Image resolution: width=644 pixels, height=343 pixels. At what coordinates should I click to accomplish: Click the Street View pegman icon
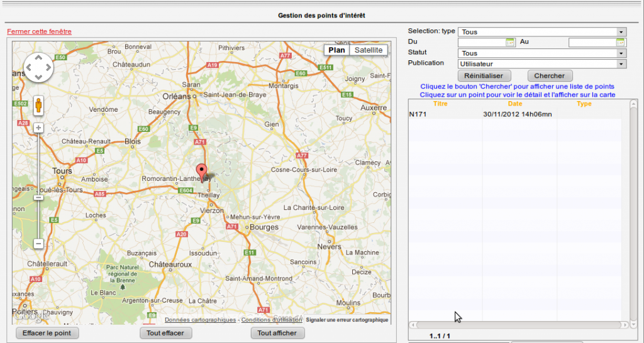click(38, 106)
